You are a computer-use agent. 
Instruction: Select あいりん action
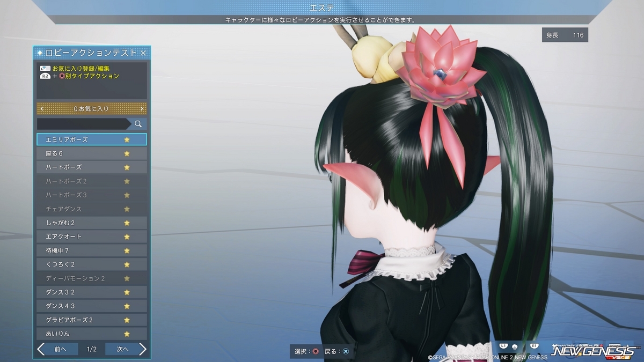(92, 334)
